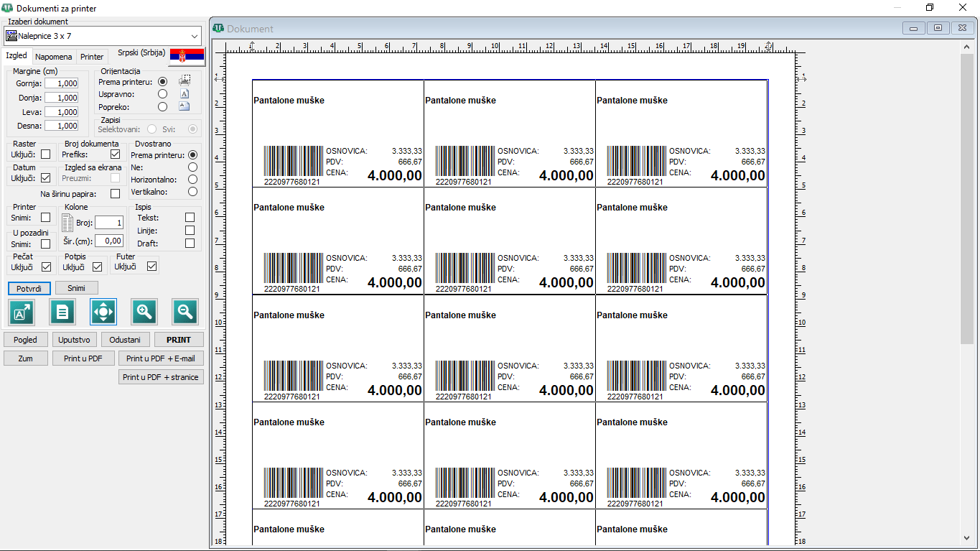Image resolution: width=980 pixels, height=551 pixels.
Task: Uncheck the Prefiks checkbox
Action: (115, 154)
